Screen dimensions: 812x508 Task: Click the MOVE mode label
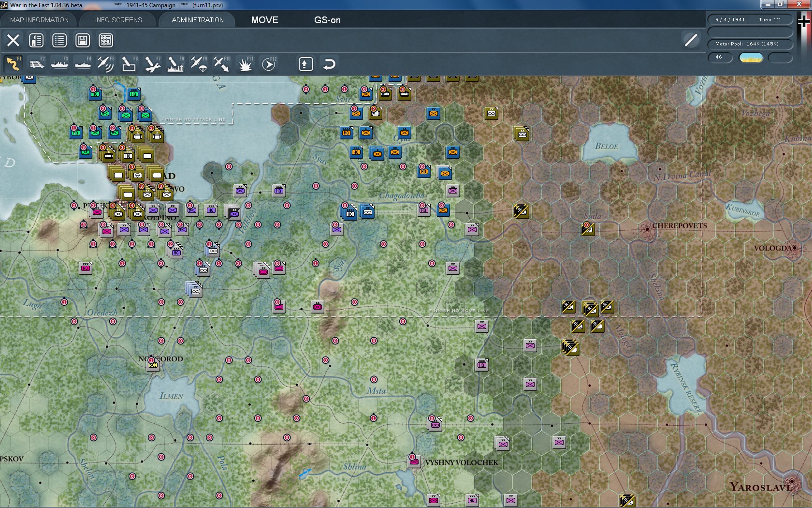point(264,20)
